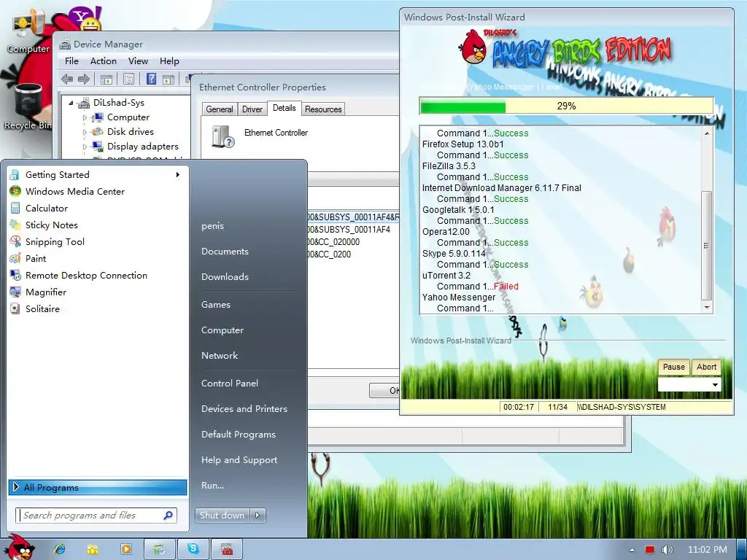Open the Help menu in Device Manager
This screenshot has height=560, width=747.
tap(169, 61)
